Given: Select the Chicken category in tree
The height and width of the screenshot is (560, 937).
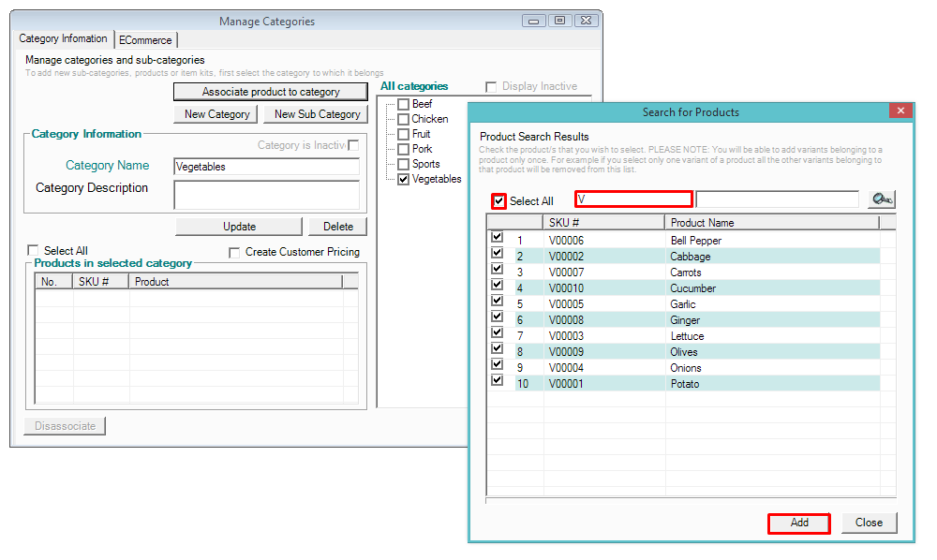Looking at the screenshot, I should (429, 119).
